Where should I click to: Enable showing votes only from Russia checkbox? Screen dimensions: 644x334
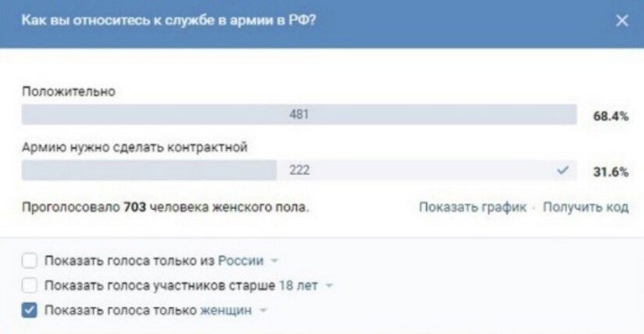click(x=29, y=260)
